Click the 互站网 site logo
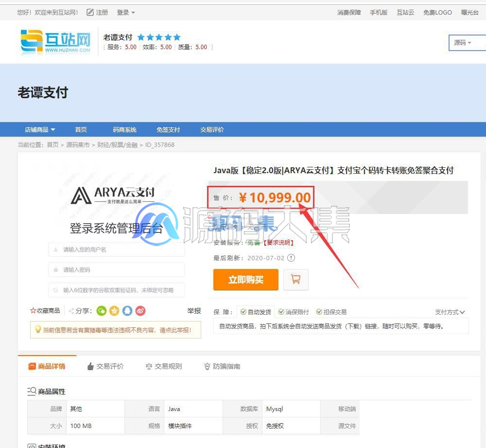Image resolution: width=486 pixels, height=448 pixels. click(55, 42)
